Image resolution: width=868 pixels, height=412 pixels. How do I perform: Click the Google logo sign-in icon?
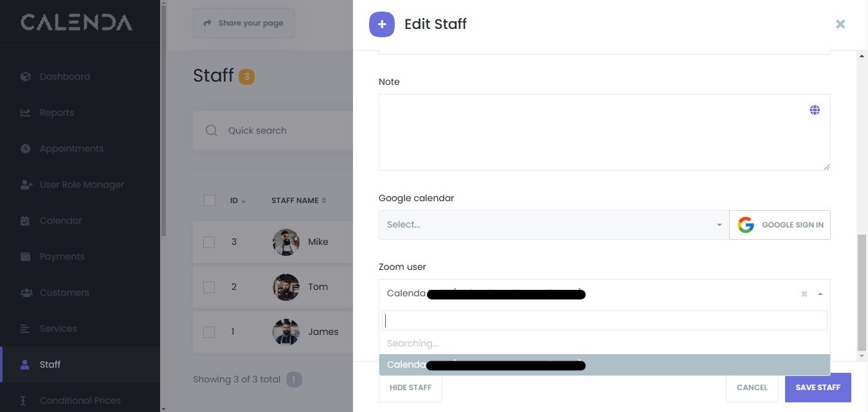pos(745,225)
